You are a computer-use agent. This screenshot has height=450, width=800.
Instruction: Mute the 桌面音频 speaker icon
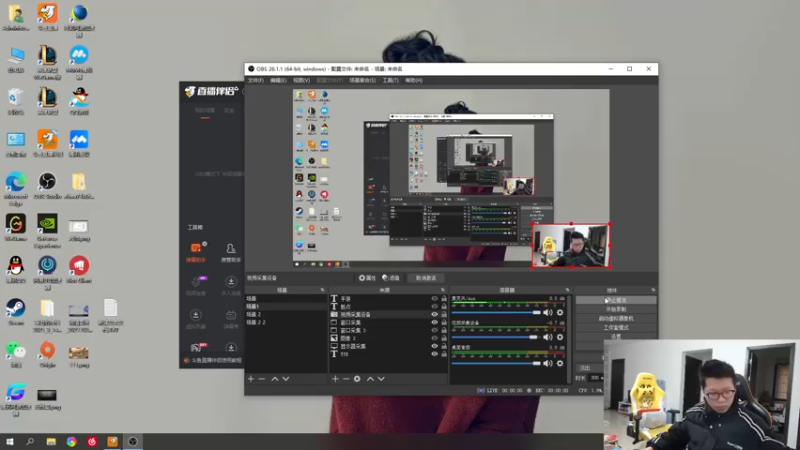point(547,363)
